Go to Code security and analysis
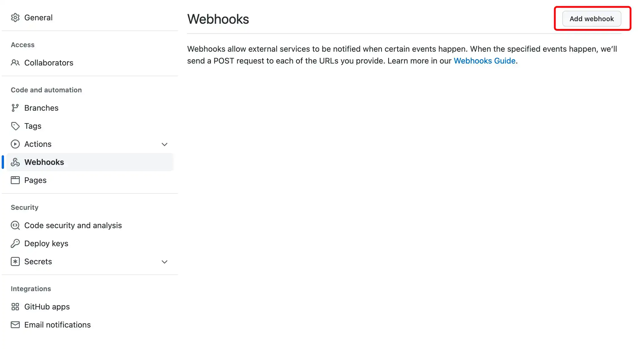Screen dimensions: 644x349 tap(90, 225)
